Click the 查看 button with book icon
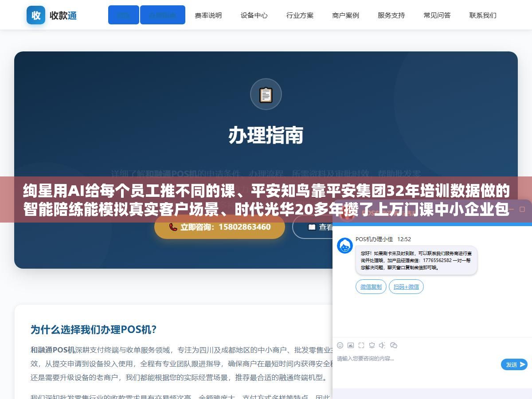Viewport: 532px width, 399px height. [313, 227]
